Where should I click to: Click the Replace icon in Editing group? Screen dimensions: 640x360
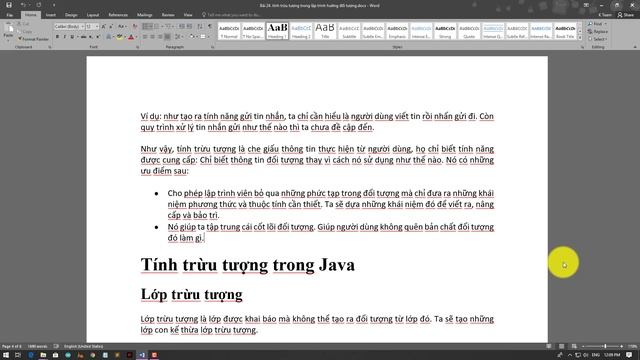[x=598, y=31]
